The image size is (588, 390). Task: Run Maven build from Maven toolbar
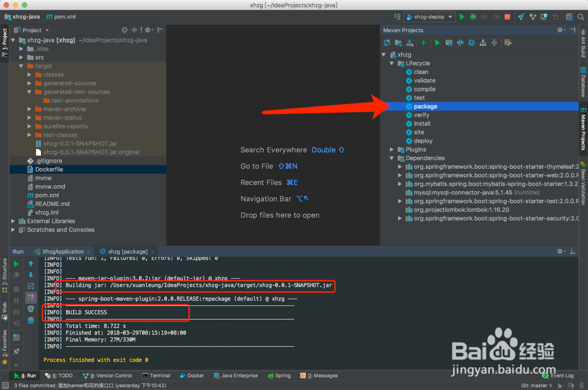[x=437, y=43]
